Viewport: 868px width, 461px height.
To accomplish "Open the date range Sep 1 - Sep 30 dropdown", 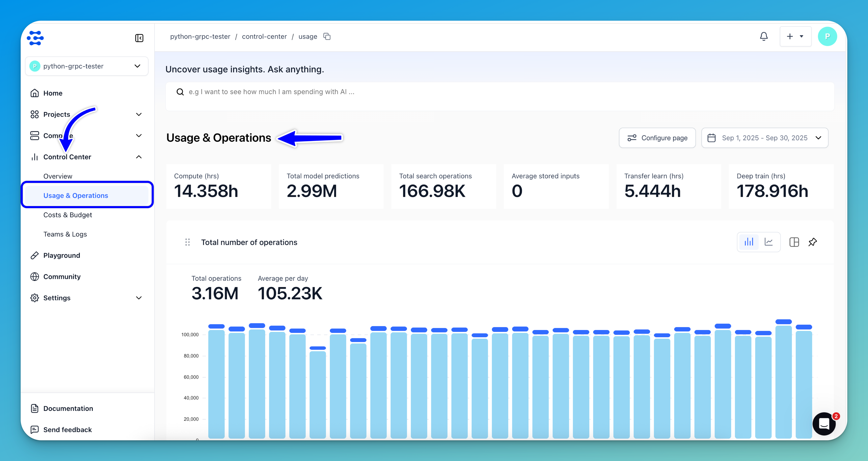I will (764, 138).
